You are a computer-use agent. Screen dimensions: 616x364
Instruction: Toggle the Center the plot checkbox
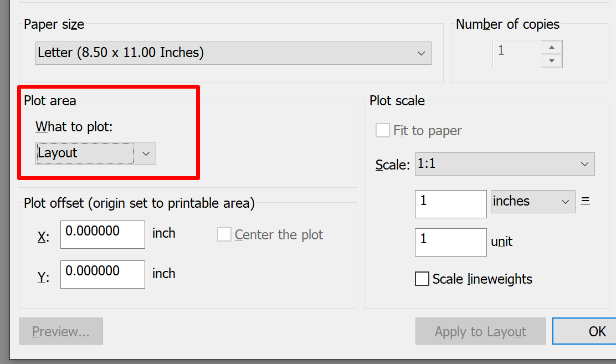[x=224, y=234]
